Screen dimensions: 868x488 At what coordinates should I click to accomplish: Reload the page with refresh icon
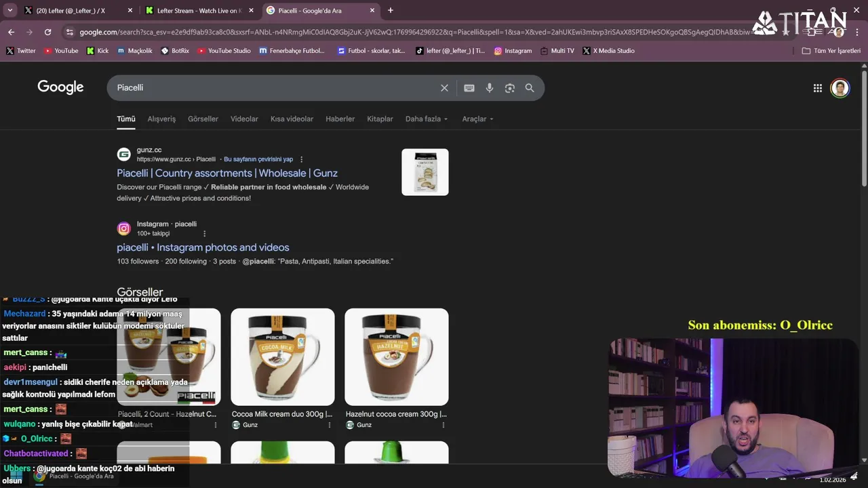(x=47, y=32)
